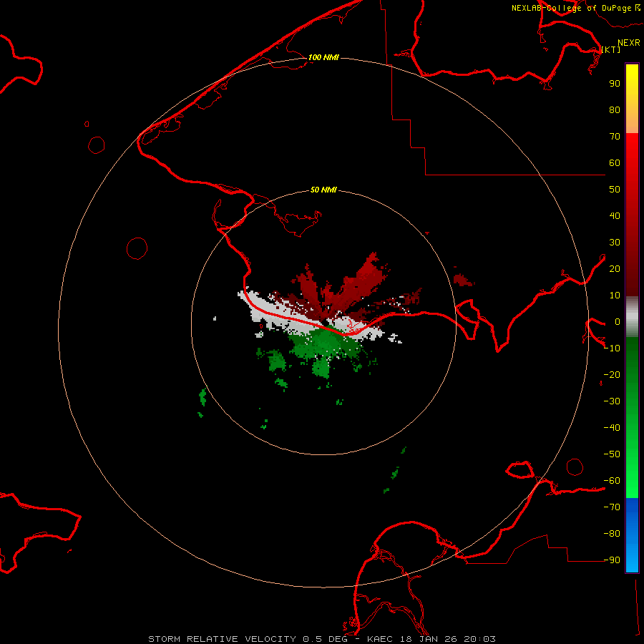The height and width of the screenshot is (644, 644).
Task: Pick the bright green band of the color scale
Action: coord(632,417)
